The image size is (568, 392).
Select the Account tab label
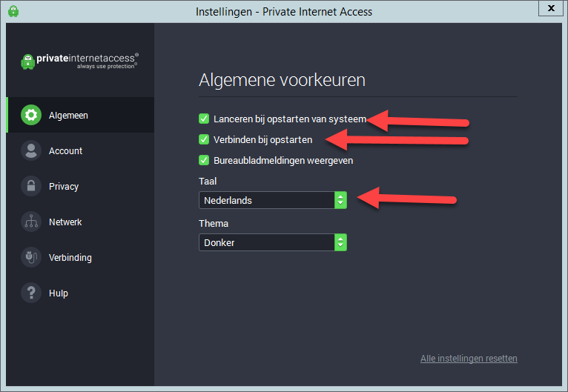coord(65,151)
